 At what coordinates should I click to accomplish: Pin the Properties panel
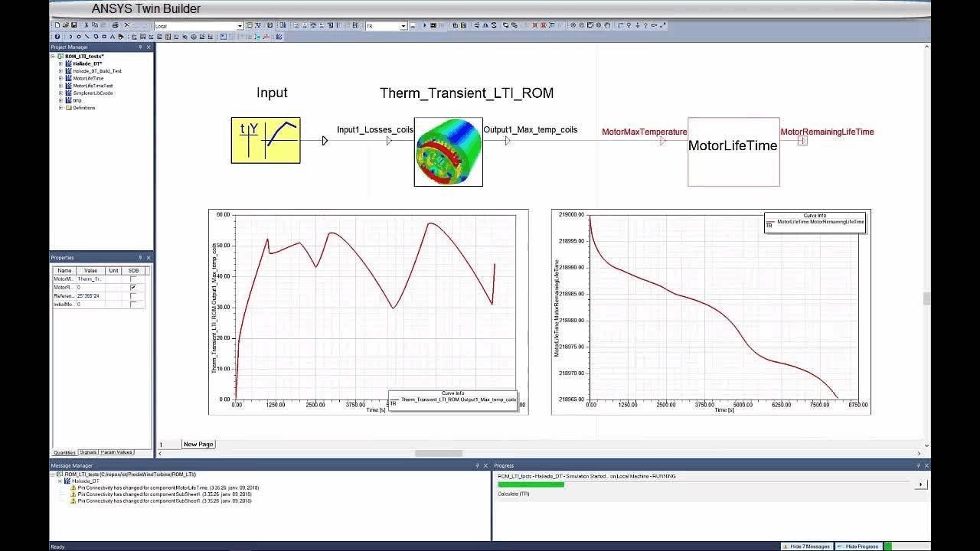140,258
